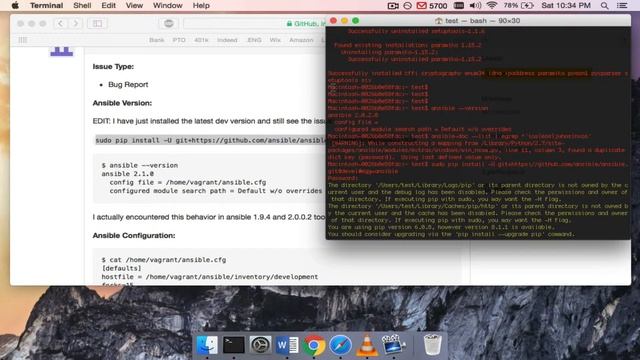The width and height of the screenshot is (640, 360).
Task: Open the Bank bookmark
Action: pos(156,40)
